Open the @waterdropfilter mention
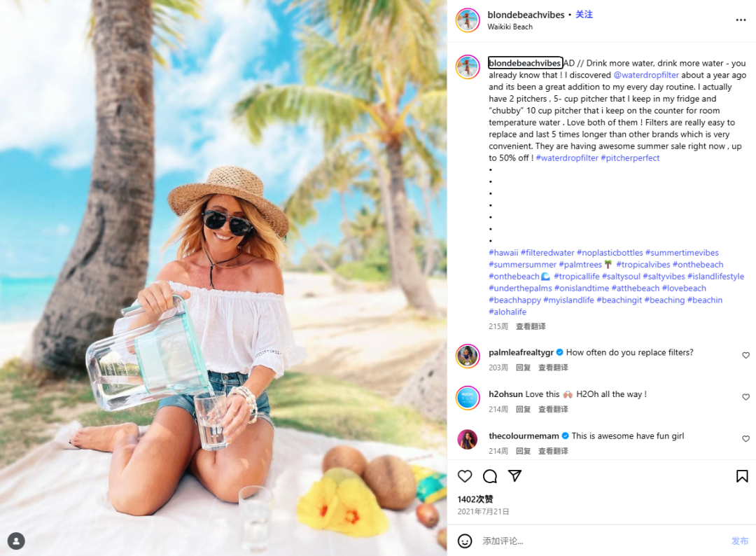 [x=646, y=75]
